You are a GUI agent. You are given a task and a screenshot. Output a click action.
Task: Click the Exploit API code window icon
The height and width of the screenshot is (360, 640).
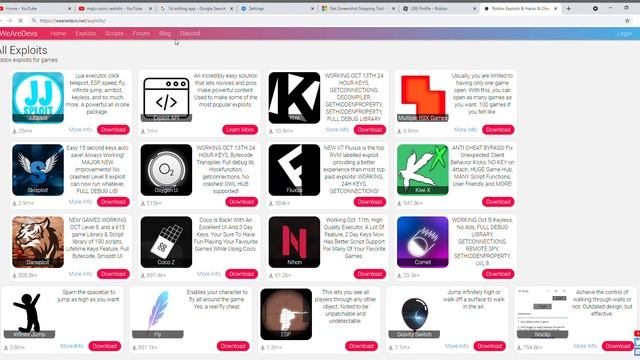pos(166,98)
